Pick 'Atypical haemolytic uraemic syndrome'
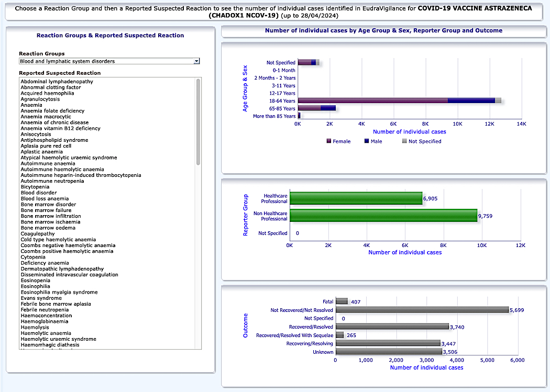 [69, 158]
